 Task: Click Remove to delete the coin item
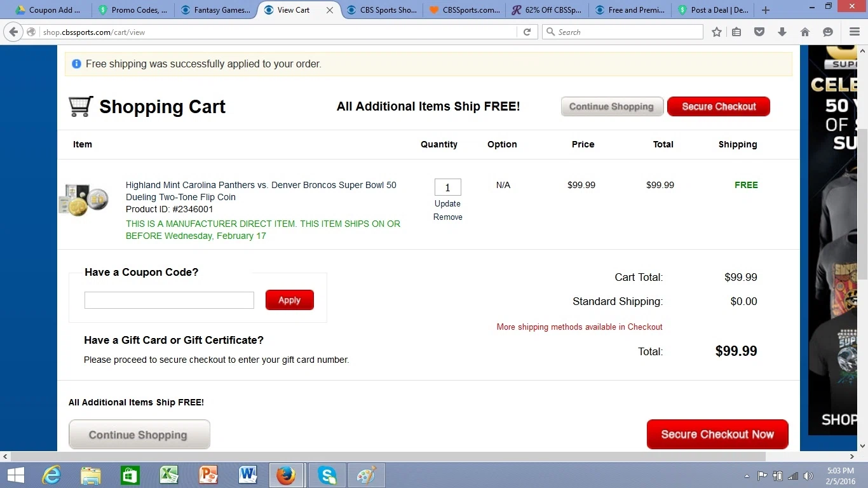coord(448,217)
